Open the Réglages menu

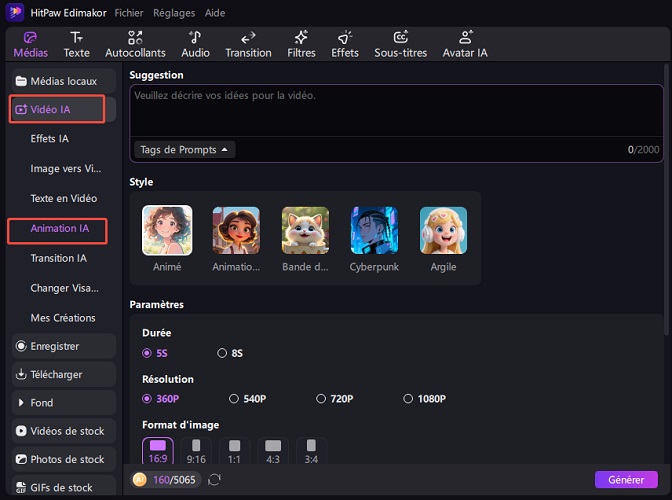[173, 14]
